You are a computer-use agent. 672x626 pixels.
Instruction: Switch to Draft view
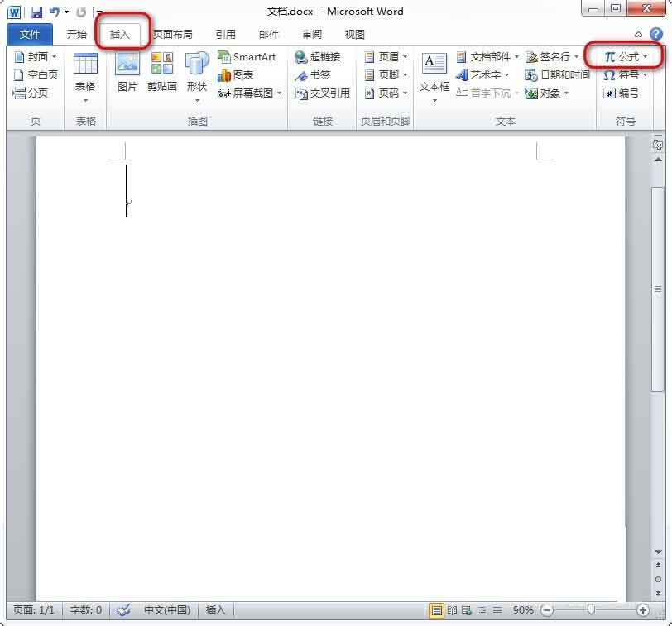[497, 609]
